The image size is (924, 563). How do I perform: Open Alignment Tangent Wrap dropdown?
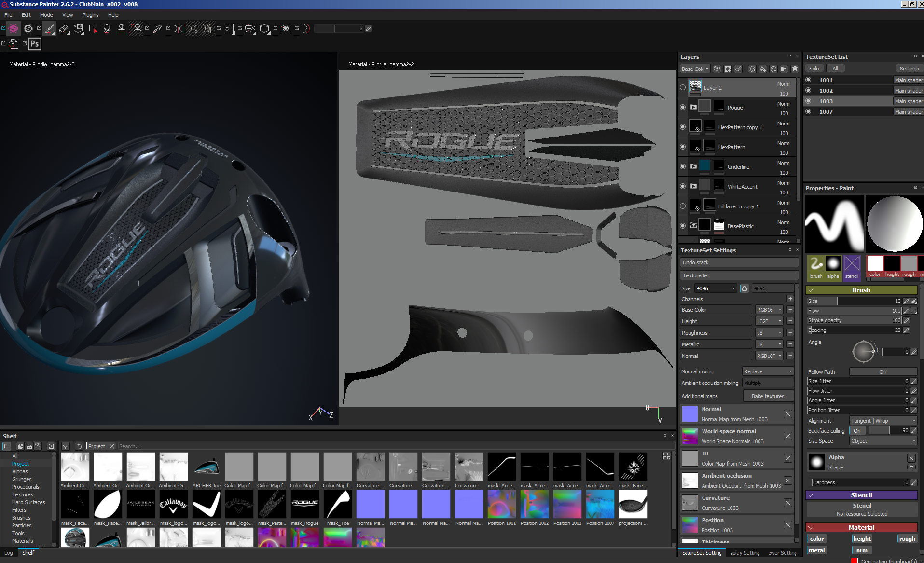click(883, 421)
